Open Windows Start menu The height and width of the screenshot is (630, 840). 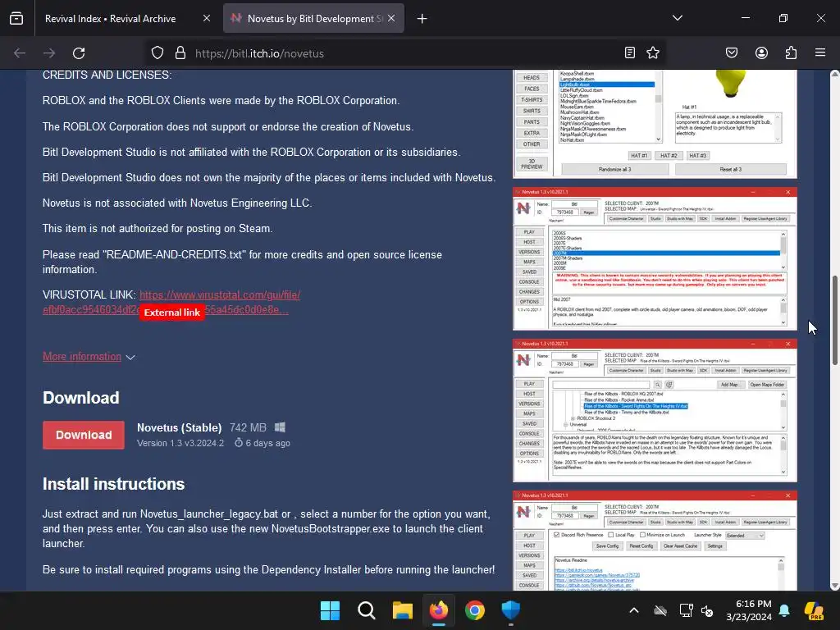click(330, 610)
